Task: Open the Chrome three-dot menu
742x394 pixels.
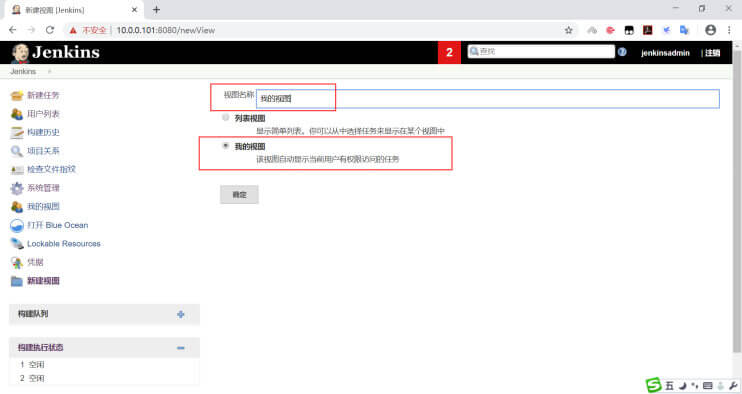Action: (729, 30)
